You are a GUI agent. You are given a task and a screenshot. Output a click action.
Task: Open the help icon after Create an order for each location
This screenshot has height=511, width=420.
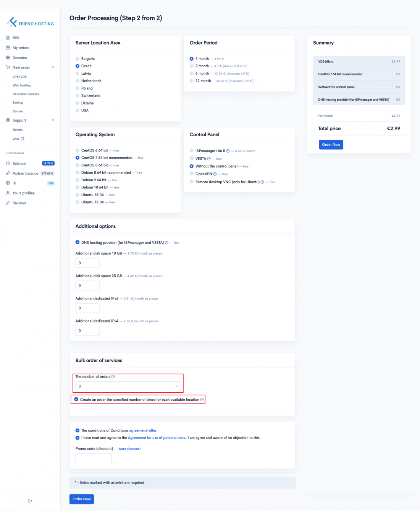pyautogui.click(x=202, y=400)
